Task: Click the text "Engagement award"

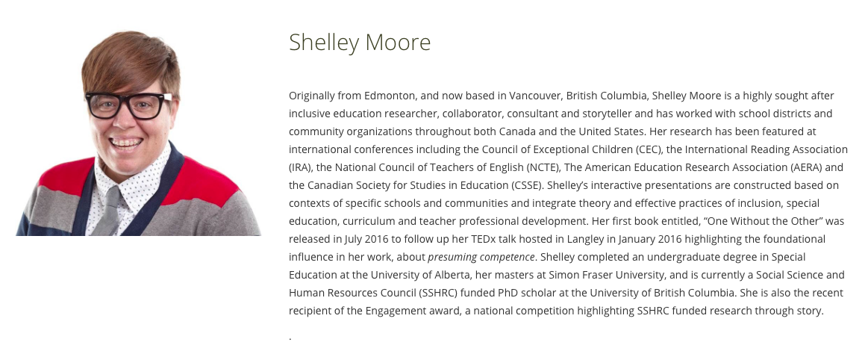Action: pyautogui.click(x=394, y=311)
